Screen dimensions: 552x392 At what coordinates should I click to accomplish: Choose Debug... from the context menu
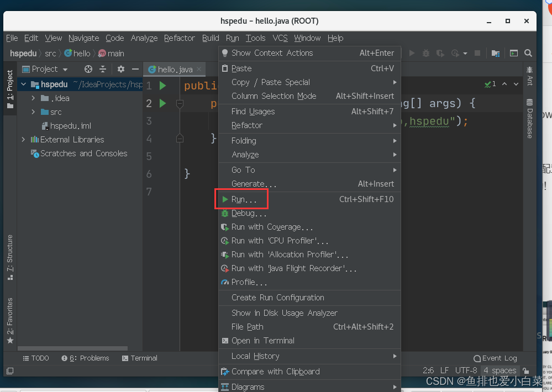pyautogui.click(x=309, y=213)
